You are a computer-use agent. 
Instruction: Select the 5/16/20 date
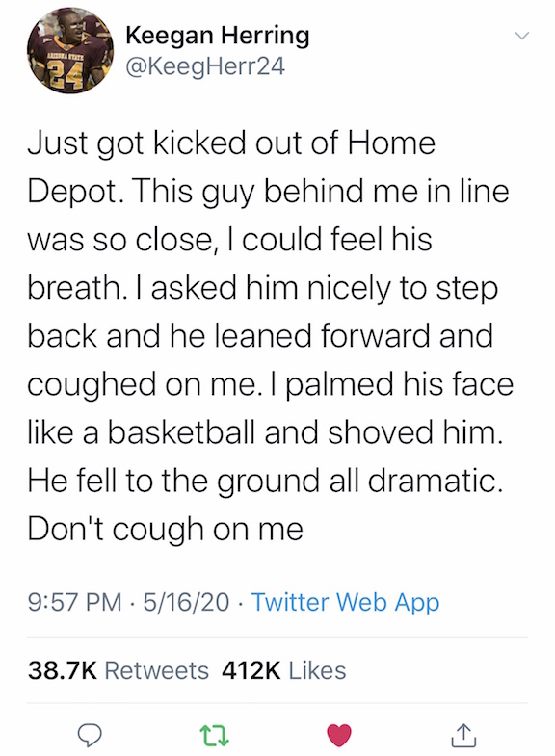pyautogui.click(x=186, y=602)
